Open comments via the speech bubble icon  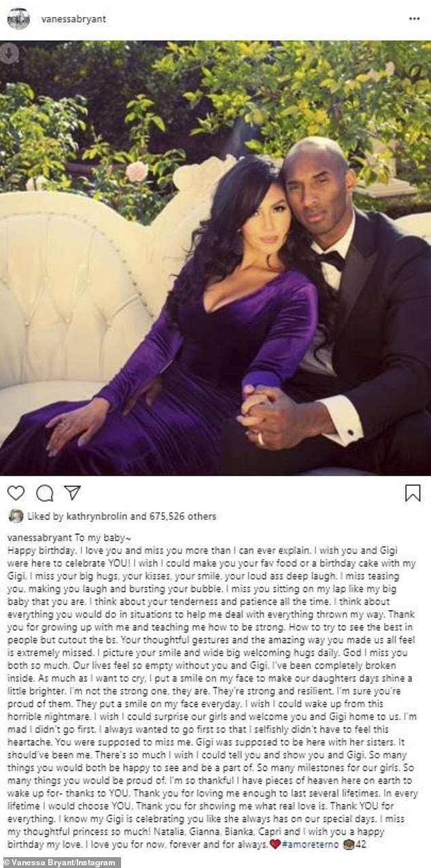pos(45,493)
